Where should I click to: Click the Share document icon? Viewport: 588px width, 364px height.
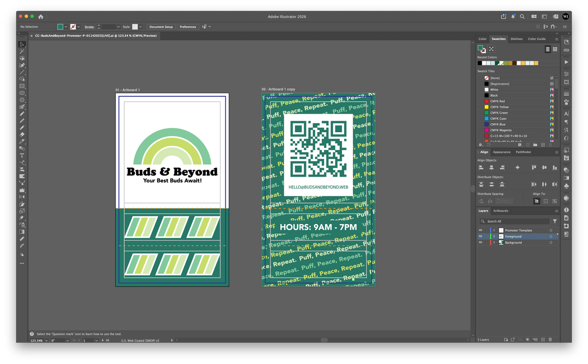click(x=503, y=16)
